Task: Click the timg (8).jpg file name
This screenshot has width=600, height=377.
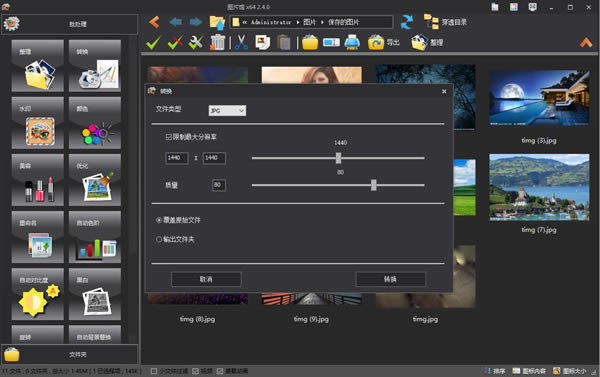Action: (x=197, y=319)
